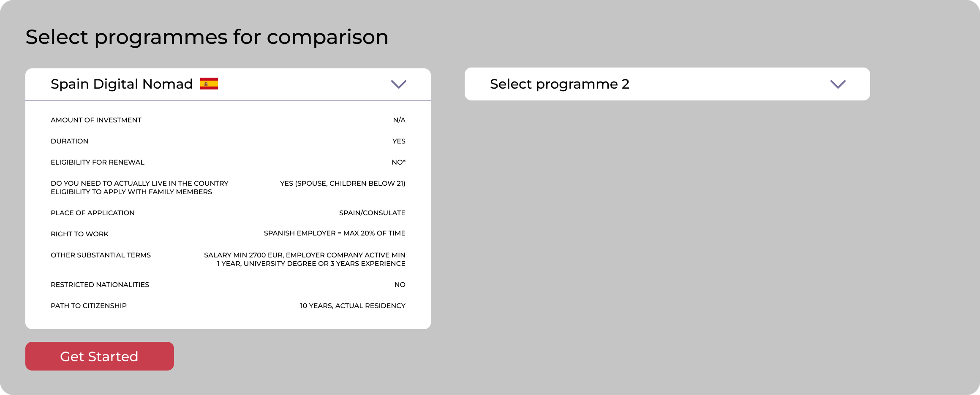Click the Spain flag icon
The height and width of the screenshot is (395, 980).
(209, 84)
